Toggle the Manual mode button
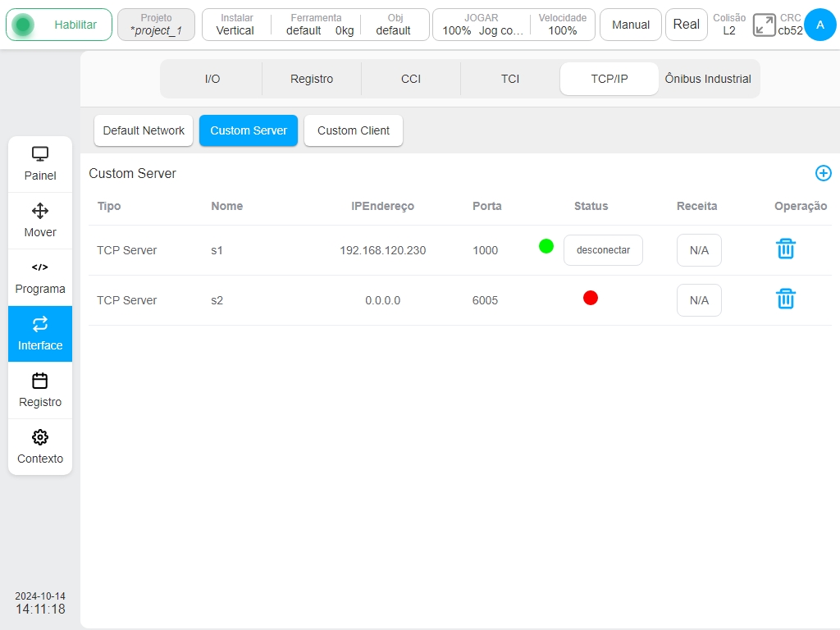The height and width of the screenshot is (630, 840). [x=631, y=25]
